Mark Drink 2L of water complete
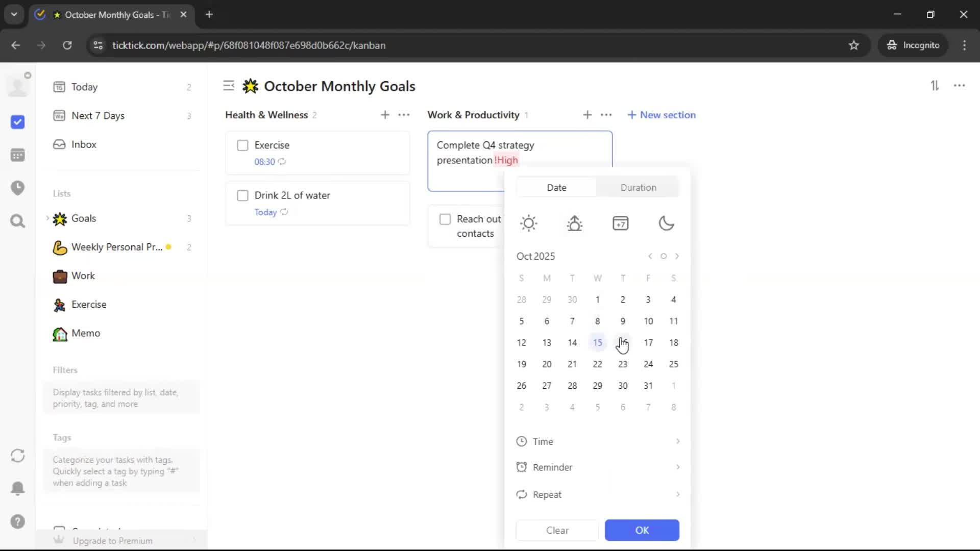The height and width of the screenshot is (551, 980). click(242, 195)
